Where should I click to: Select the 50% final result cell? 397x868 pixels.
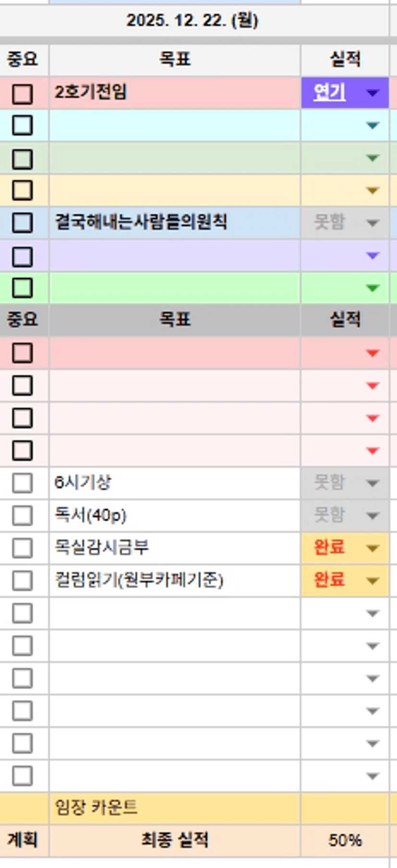pos(345,840)
